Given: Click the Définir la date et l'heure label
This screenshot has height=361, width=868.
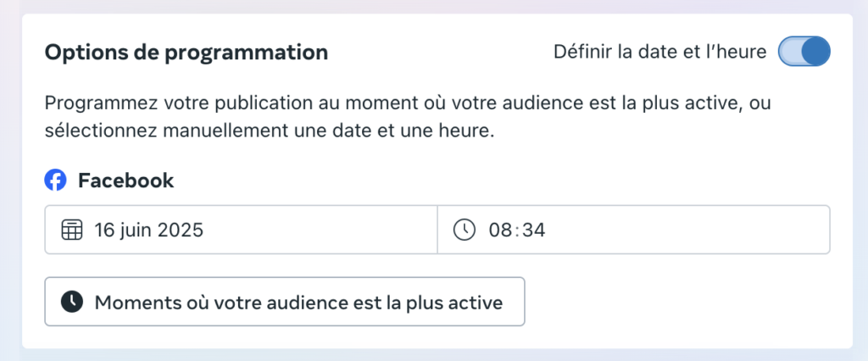Looking at the screenshot, I should pyautogui.click(x=659, y=52).
